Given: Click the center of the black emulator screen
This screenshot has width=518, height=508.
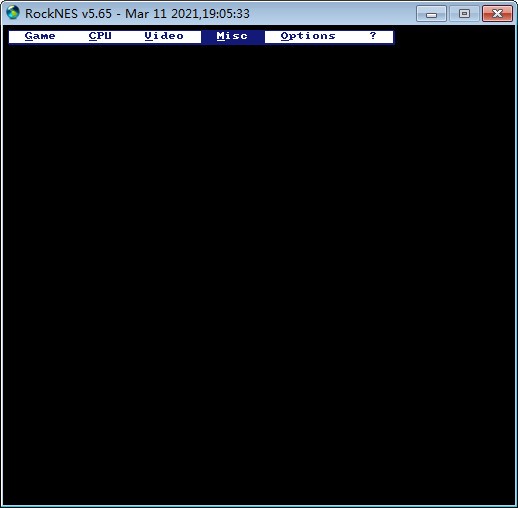Looking at the screenshot, I should pyautogui.click(x=259, y=273).
